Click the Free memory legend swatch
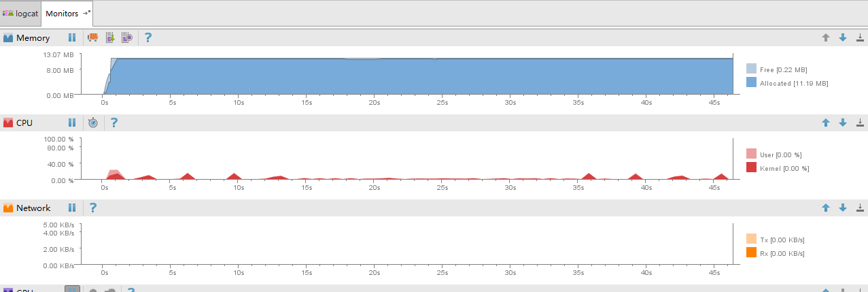 click(x=751, y=69)
